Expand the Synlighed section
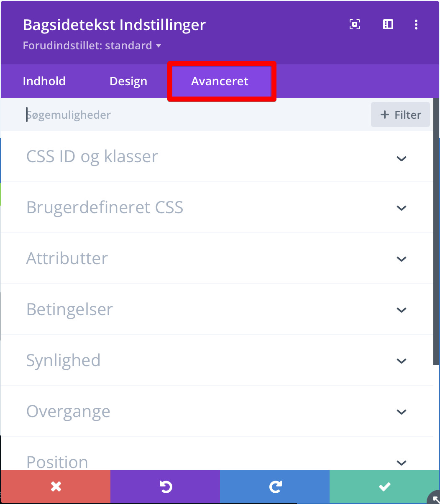 [x=217, y=361]
